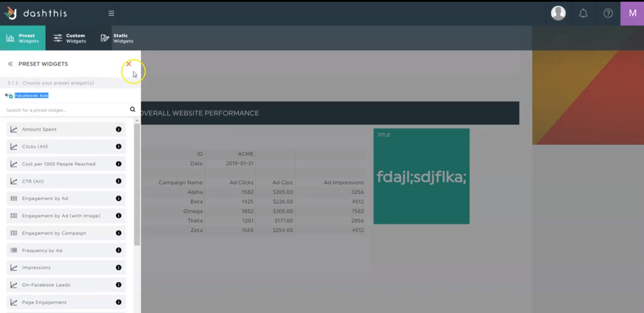
Task: Close the Preset Widgets panel with red X
Action: pyautogui.click(x=129, y=64)
